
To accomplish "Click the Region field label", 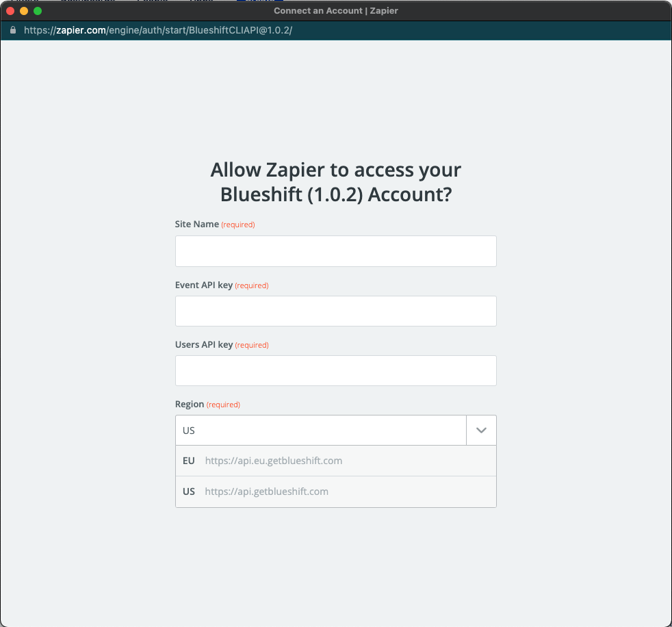I will tap(190, 404).
